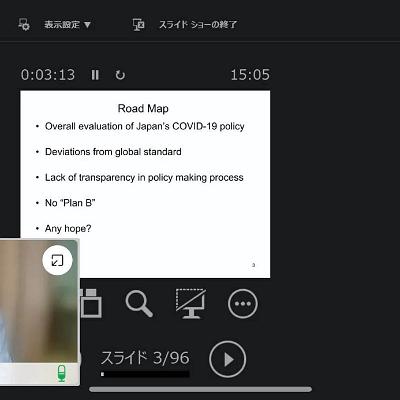Toggle black out slideshow screen icon
Viewport: 400px width, 400px height.
[x=191, y=303]
